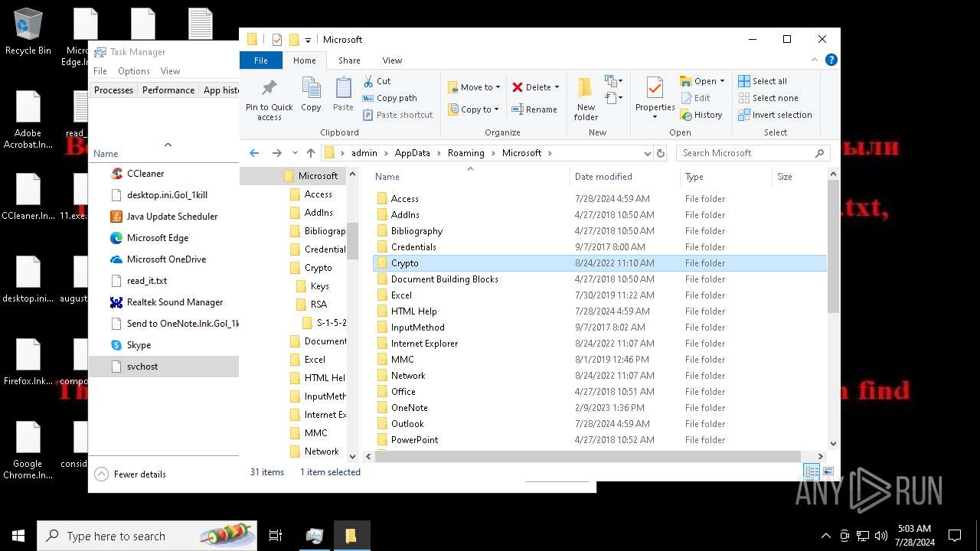The width and height of the screenshot is (980, 551).
Task: Open address bar history dropdown
Action: click(x=648, y=153)
